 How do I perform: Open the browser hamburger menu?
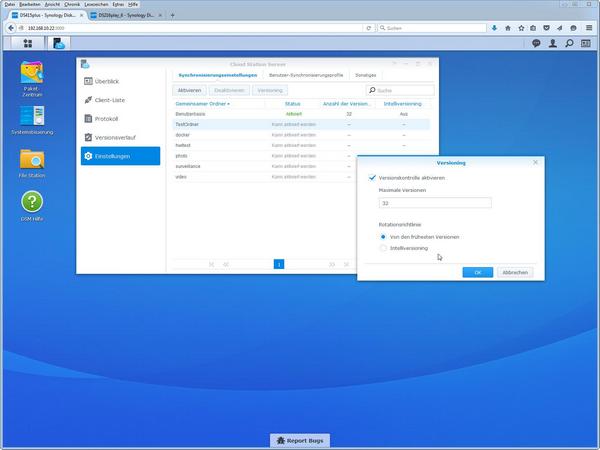pos(589,28)
